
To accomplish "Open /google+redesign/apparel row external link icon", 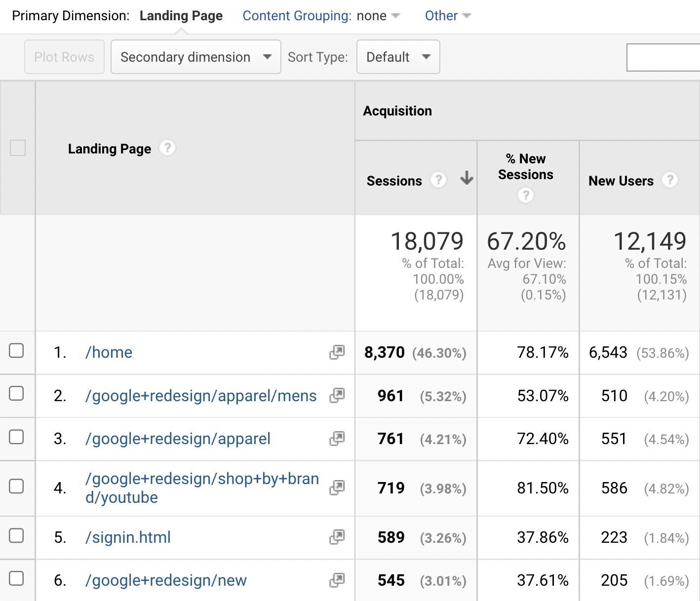I will click(337, 439).
